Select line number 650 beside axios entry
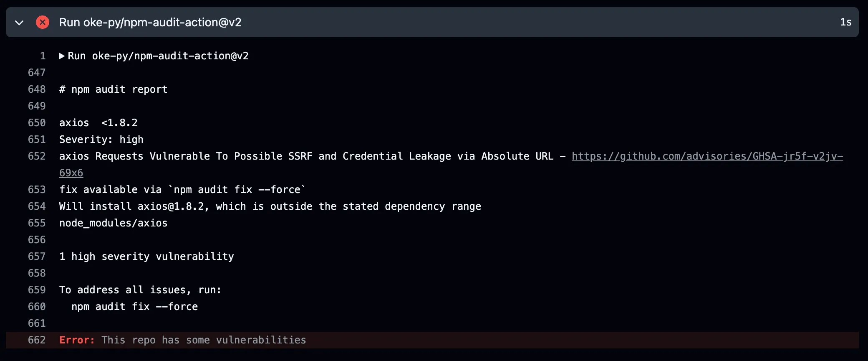Image resolution: width=868 pixels, height=361 pixels. [x=37, y=122]
